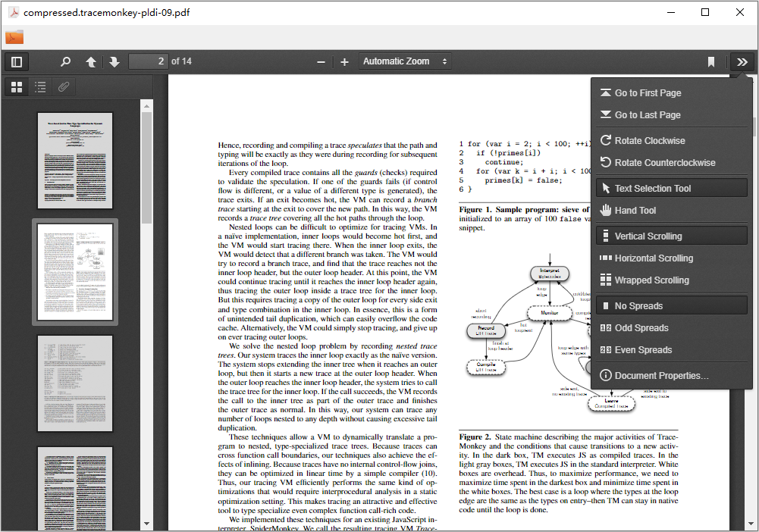Image resolution: width=759 pixels, height=532 pixels.
Task: Switch to Horizontal Scrolling mode
Action: coord(672,258)
